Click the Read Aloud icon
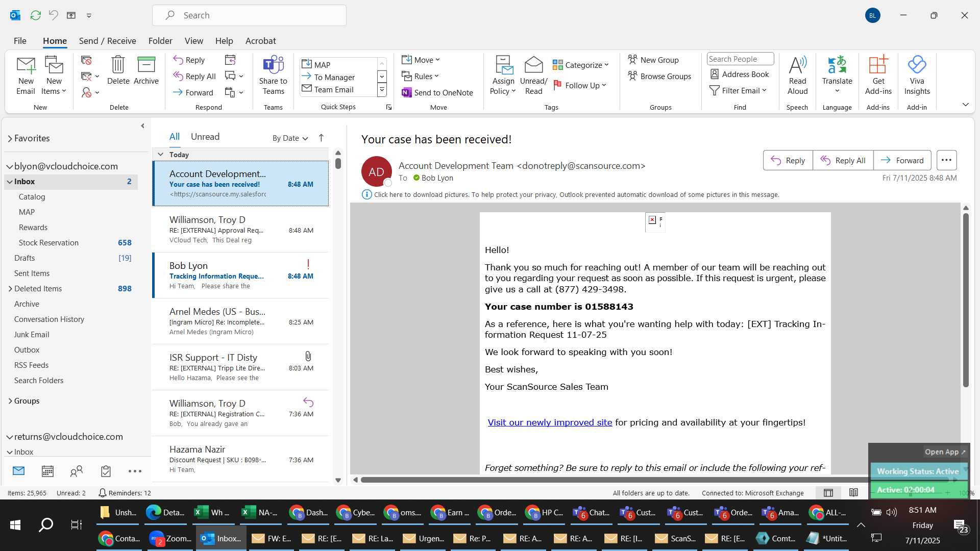Screen dimensions: 980x551 point(797,76)
